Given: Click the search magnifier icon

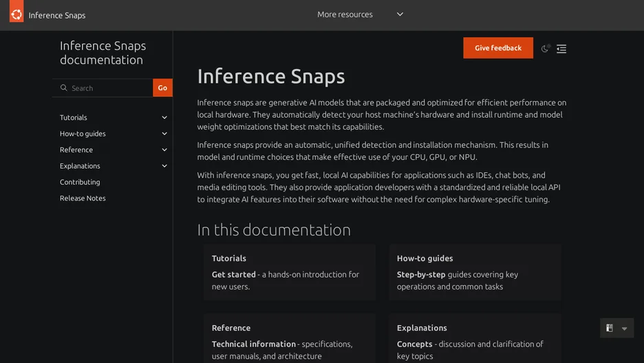Looking at the screenshot, I should click(x=64, y=87).
